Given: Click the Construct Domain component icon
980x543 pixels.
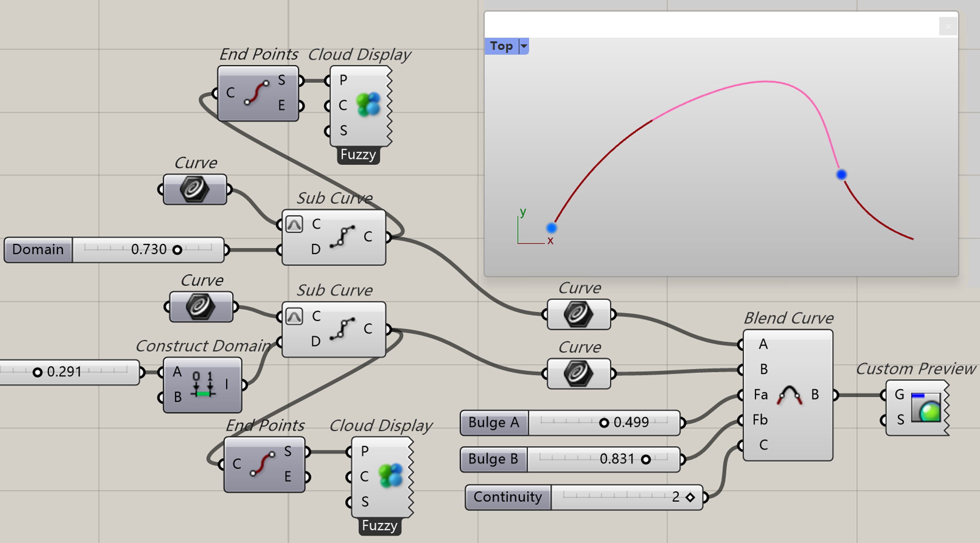Looking at the screenshot, I should click(203, 385).
